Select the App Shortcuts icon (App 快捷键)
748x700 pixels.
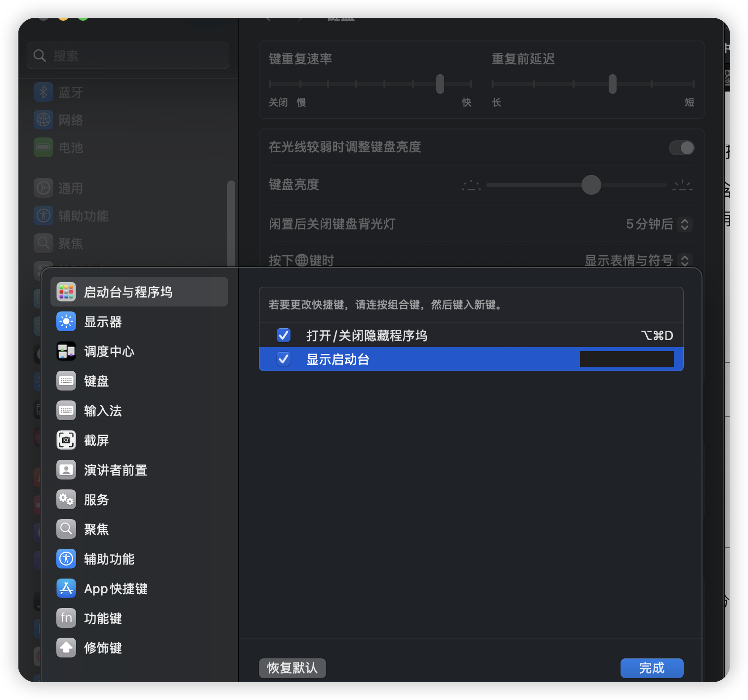66,588
